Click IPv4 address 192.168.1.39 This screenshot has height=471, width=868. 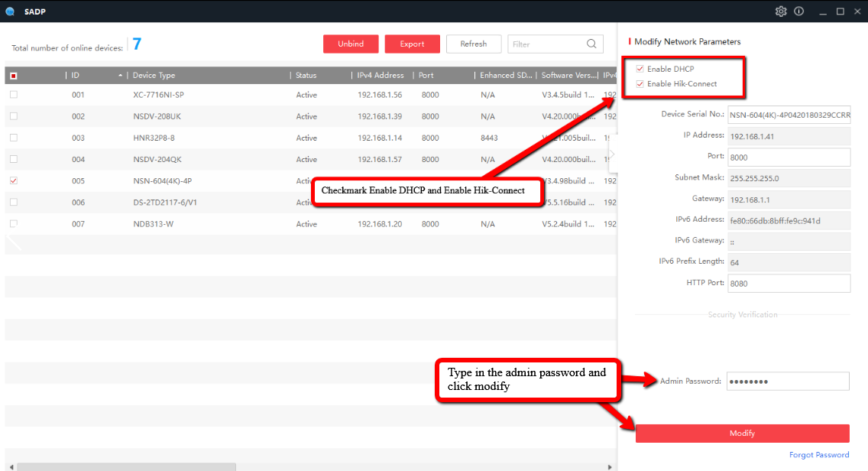[380, 116]
